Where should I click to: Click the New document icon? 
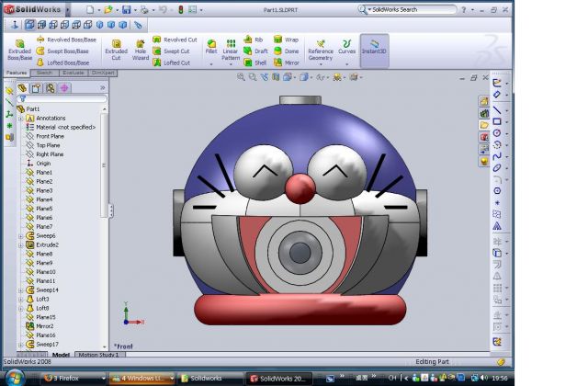(x=90, y=10)
